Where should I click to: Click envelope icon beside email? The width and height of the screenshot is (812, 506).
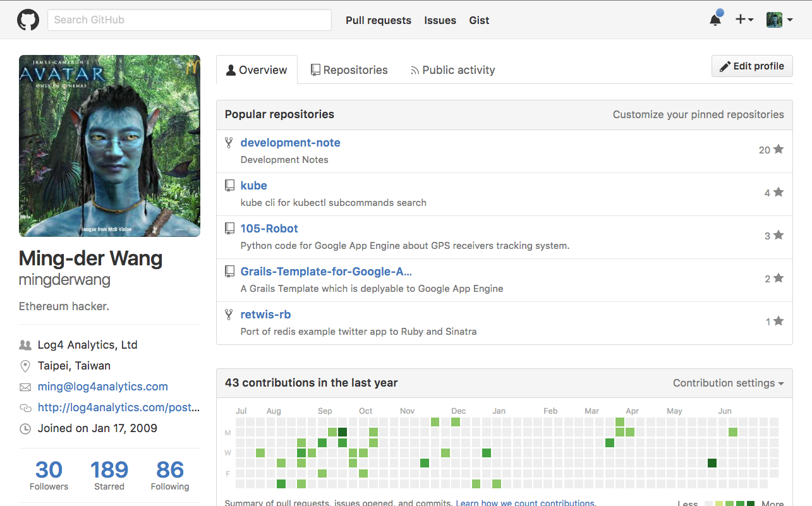coord(25,387)
